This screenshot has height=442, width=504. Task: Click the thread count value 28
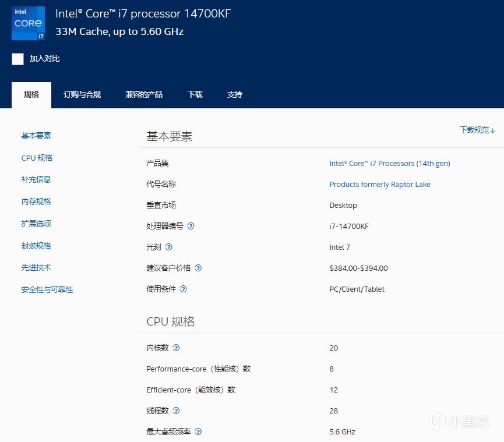coord(334,411)
